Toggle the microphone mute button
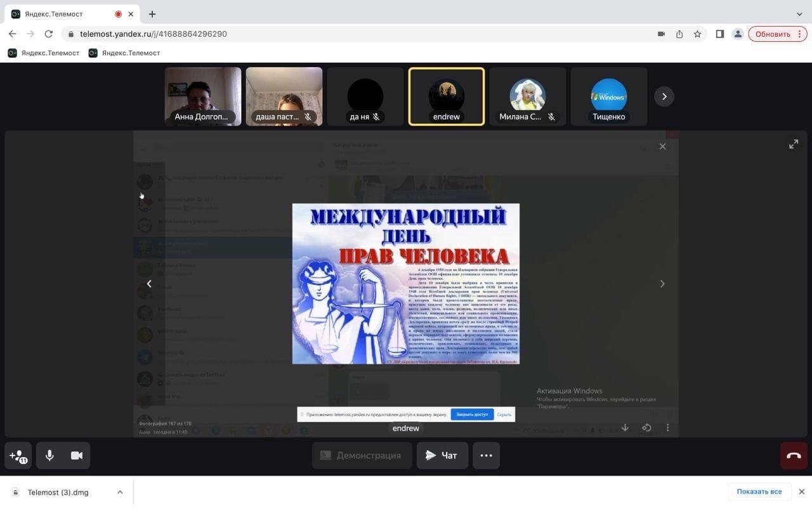The height and width of the screenshot is (508, 812). 49,455
